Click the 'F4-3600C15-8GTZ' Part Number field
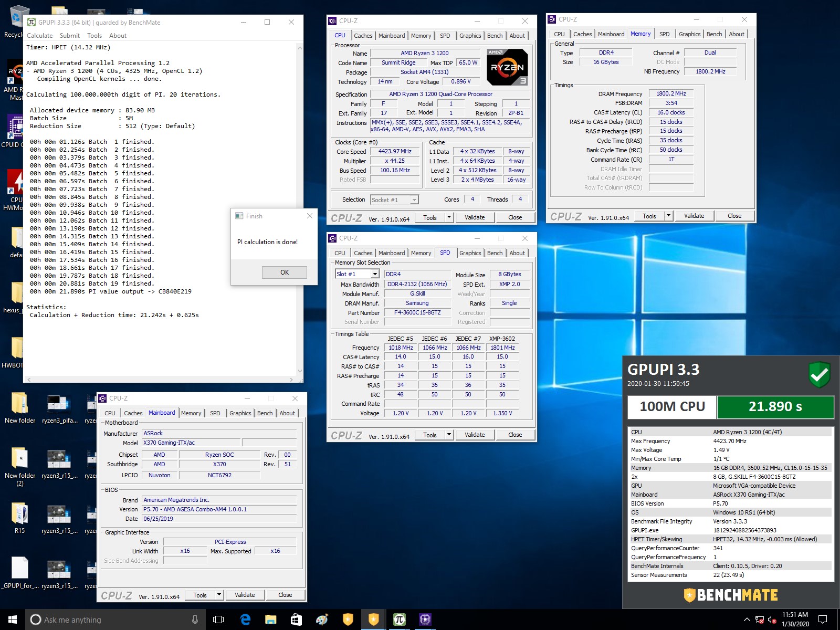840x630 pixels. click(x=417, y=312)
